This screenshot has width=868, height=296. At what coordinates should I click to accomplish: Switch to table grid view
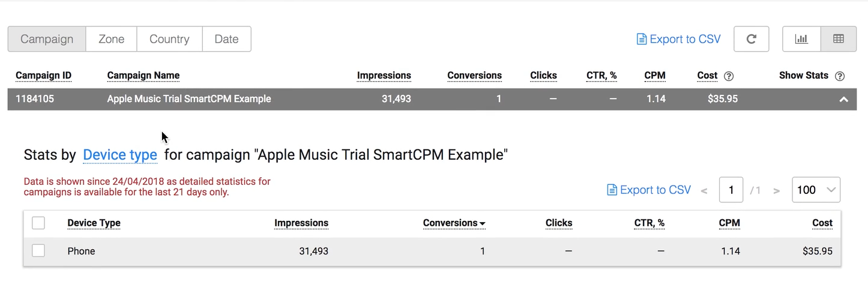tap(839, 39)
